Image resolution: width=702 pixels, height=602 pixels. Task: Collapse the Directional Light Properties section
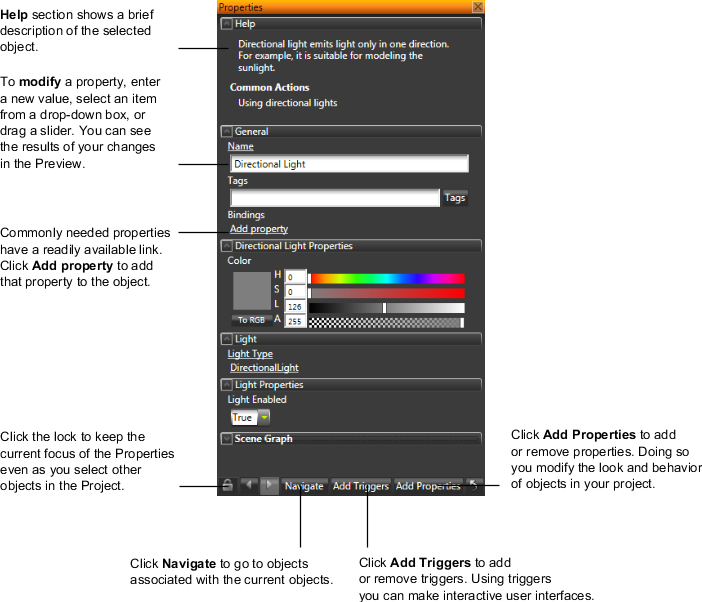coord(227,246)
